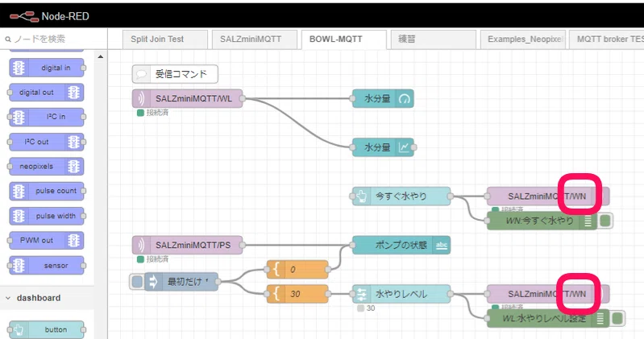Select the 水分量 gauge node

tap(383, 98)
